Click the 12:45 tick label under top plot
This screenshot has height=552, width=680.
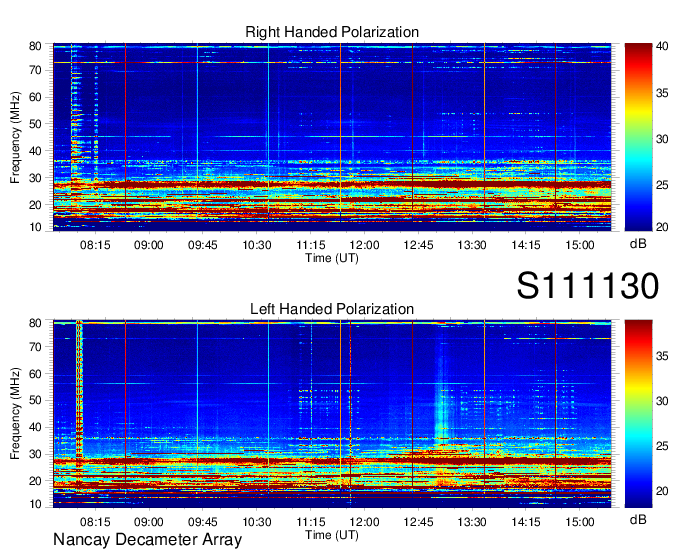418,245
